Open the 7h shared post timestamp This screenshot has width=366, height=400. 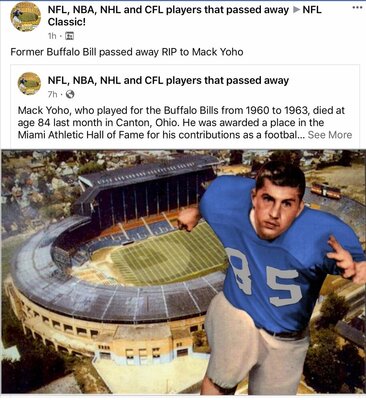pyautogui.click(x=52, y=95)
